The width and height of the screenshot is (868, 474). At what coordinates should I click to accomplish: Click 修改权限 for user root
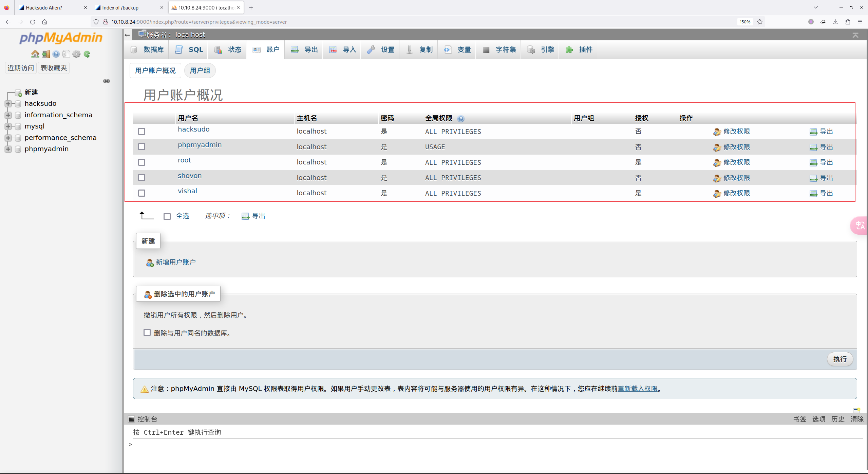732,162
